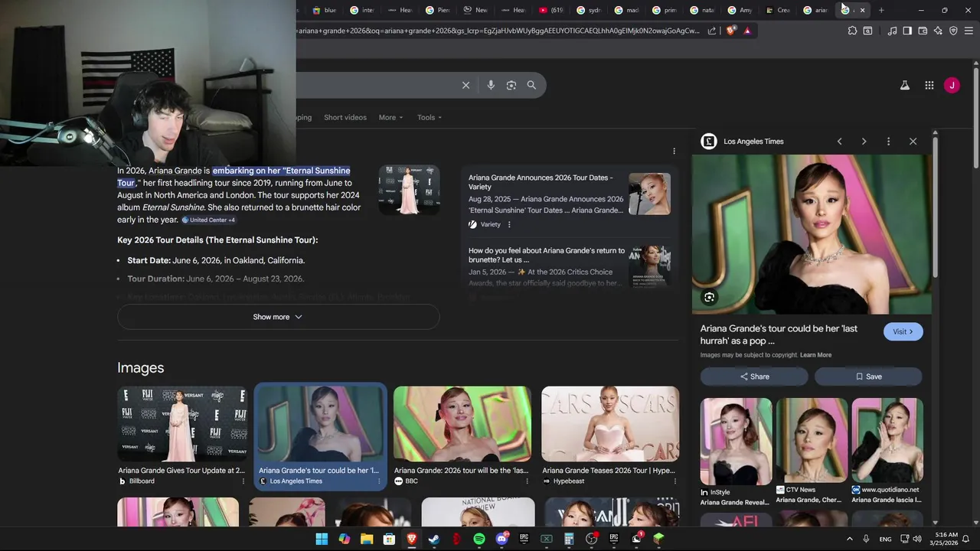Open BBC thumbnail three-dot menu
Image resolution: width=980 pixels, height=551 pixels.
click(x=527, y=481)
